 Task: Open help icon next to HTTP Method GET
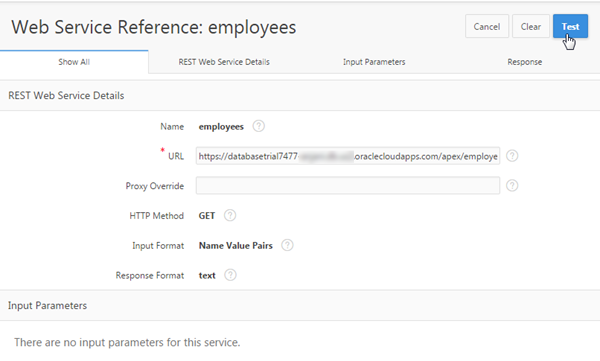[230, 216]
